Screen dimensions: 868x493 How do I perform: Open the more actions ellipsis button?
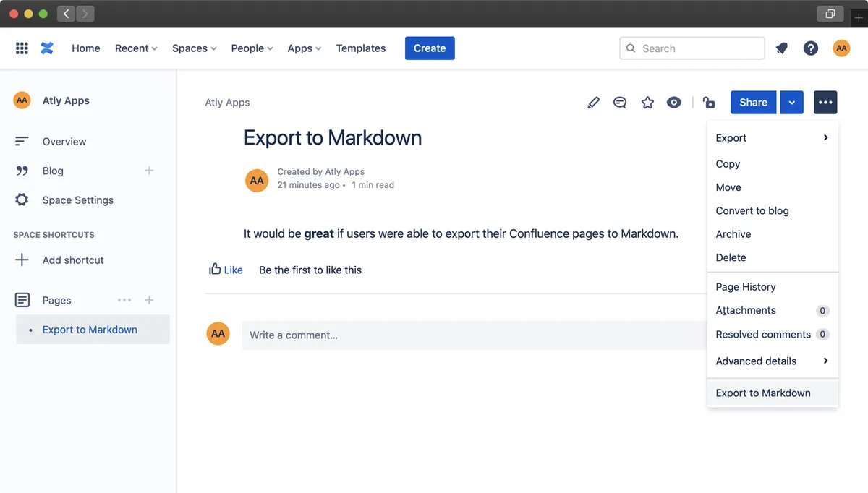[825, 103]
